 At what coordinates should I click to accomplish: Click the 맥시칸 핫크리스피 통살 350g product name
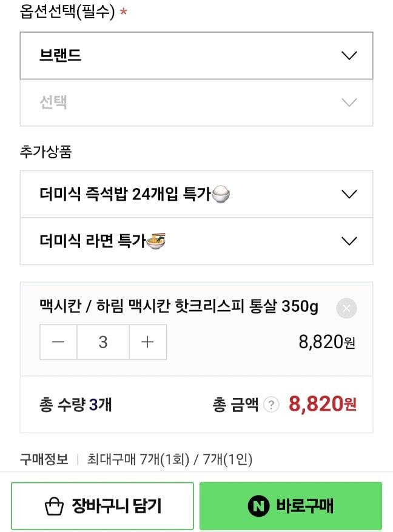178,306
